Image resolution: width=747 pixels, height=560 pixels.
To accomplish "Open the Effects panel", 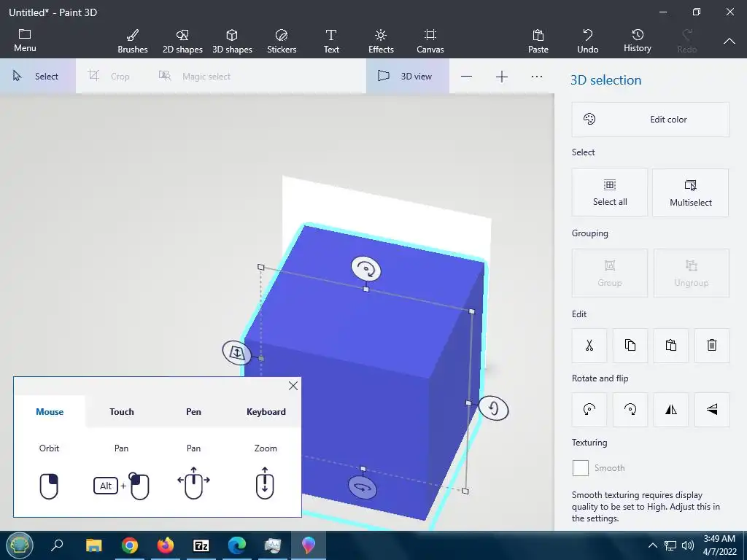I will click(x=381, y=41).
